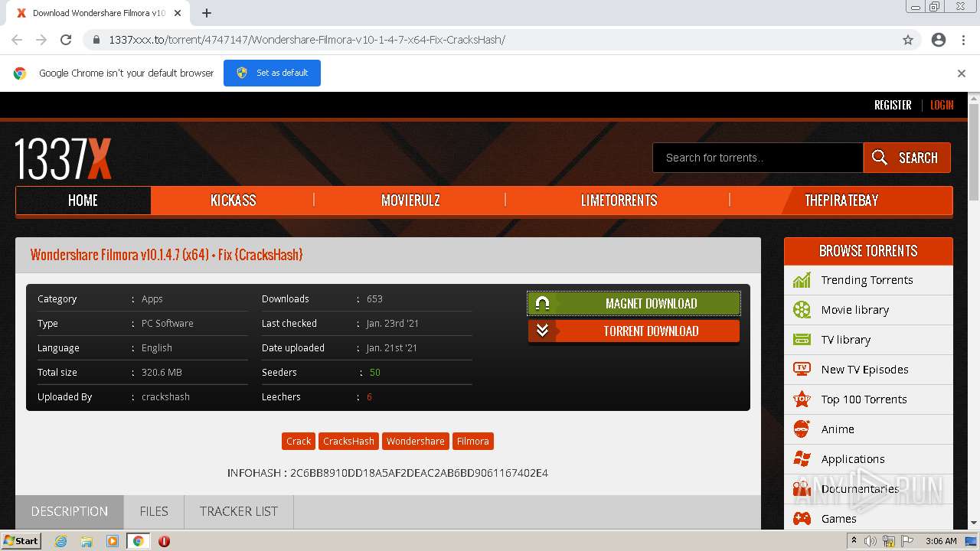Click the 1337X site logo
980x551 pixels.
[x=63, y=159]
